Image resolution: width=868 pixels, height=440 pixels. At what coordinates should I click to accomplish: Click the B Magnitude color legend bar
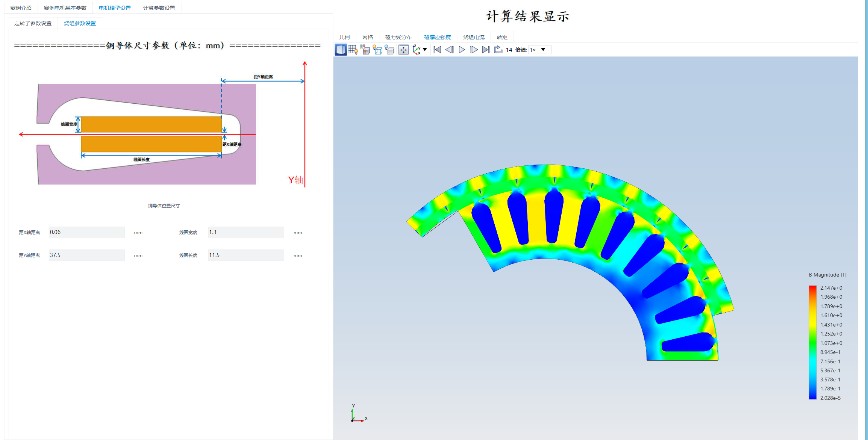pyautogui.click(x=813, y=342)
